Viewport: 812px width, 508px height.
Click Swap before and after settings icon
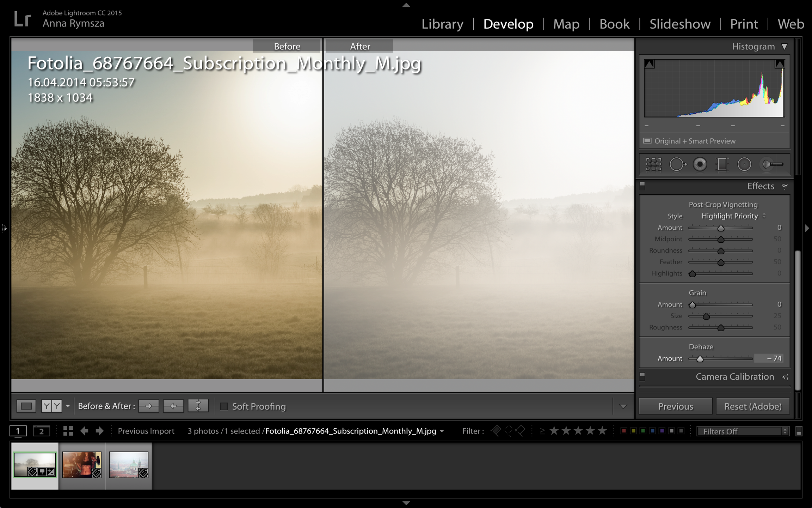click(198, 406)
